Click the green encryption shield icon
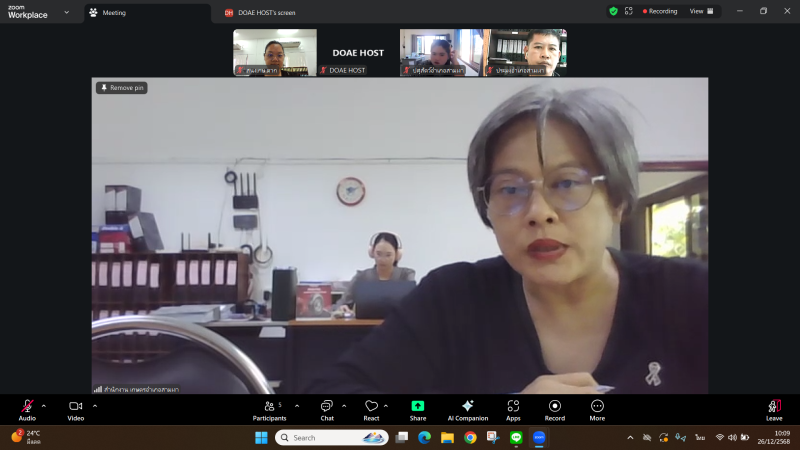This screenshot has height=450, width=800. (613, 11)
